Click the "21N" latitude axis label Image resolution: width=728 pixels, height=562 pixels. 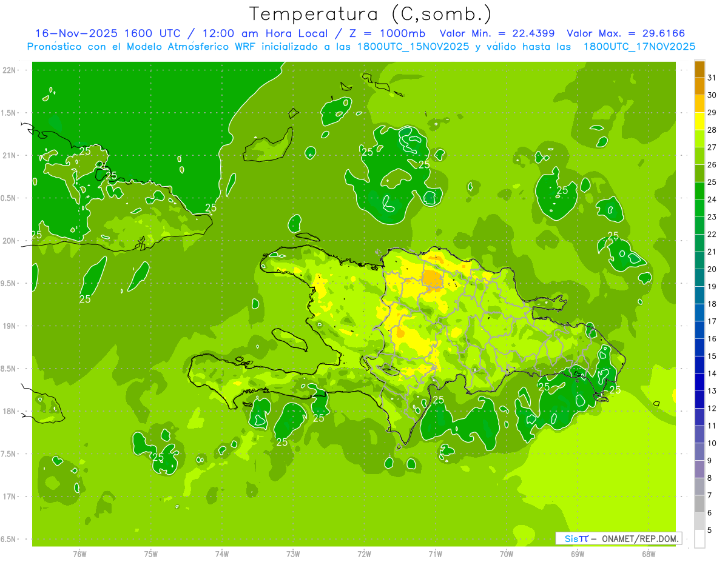tap(9, 156)
